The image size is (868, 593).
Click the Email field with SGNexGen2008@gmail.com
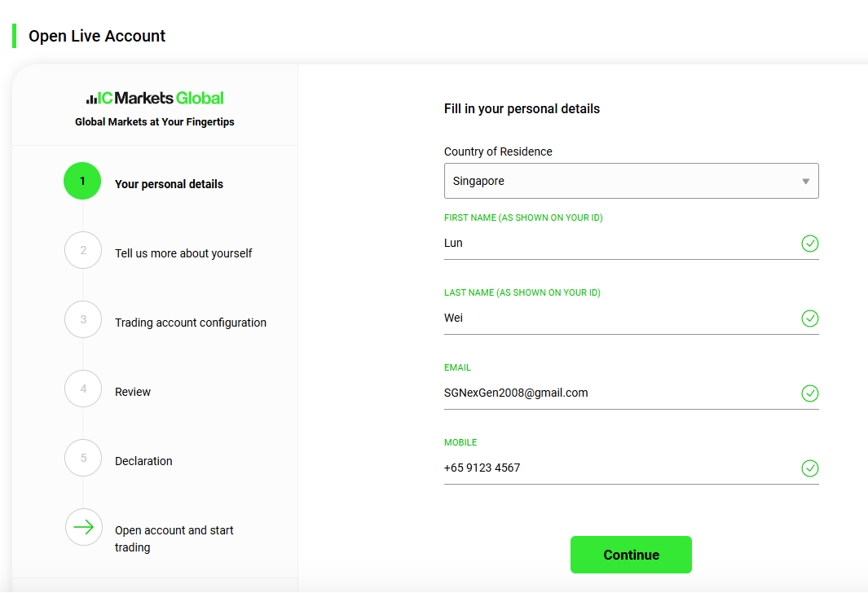(620, 393)
